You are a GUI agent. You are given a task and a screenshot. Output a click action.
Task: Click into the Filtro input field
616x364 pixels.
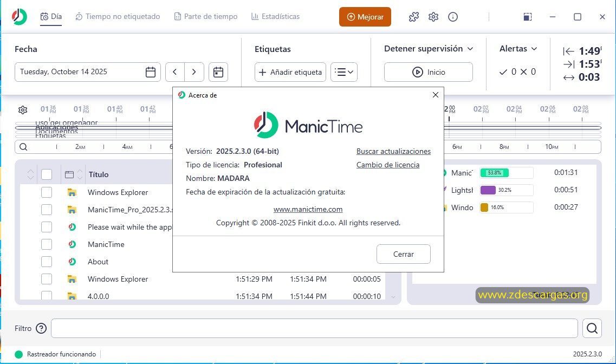[x=314, y=328]
